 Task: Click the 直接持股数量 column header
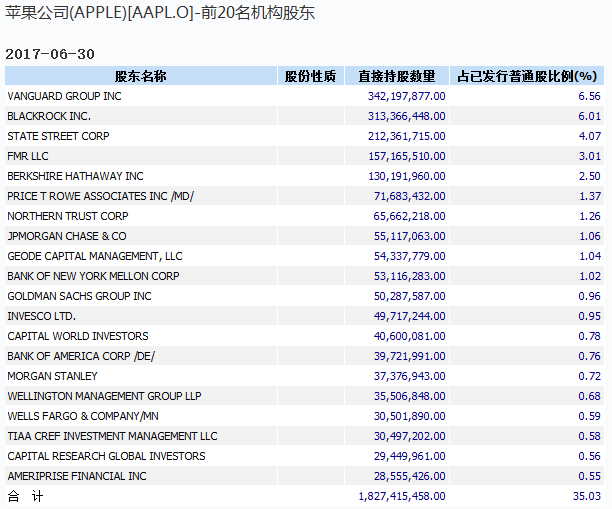pos(397,76)
